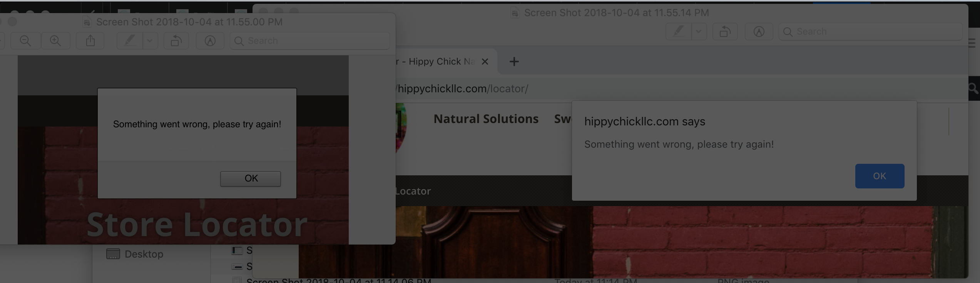Click the zoom in magnifier in left Preview window
Viewport: 980px width, 283px height.
point(55,41)
